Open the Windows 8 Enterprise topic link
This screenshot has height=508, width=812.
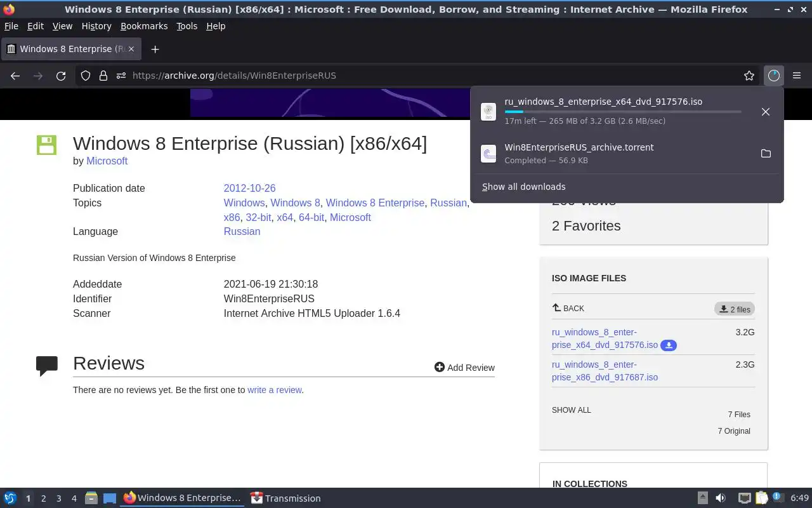click(x=375, y=203)
